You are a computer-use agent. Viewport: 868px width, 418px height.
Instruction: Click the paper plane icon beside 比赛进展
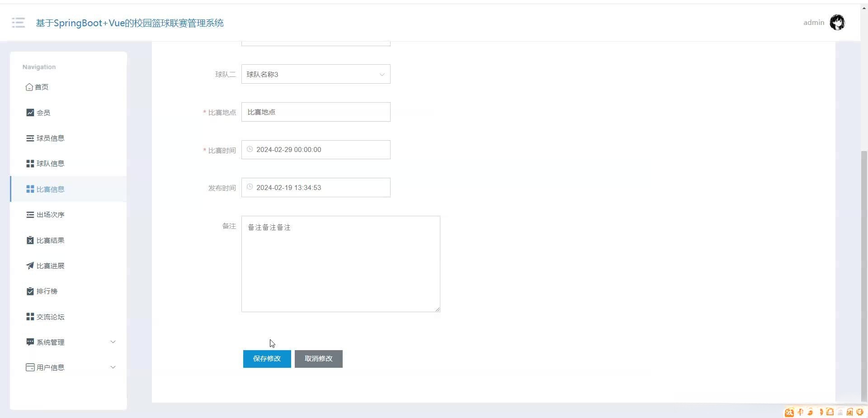[30, 266]
